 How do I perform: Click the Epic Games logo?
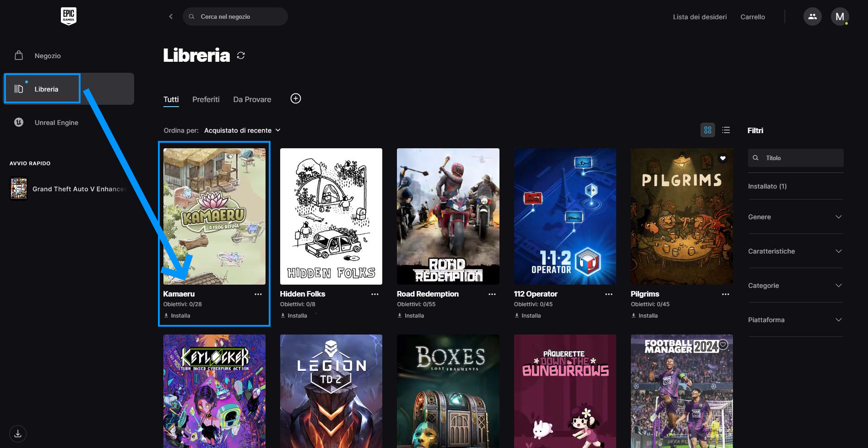69,16
